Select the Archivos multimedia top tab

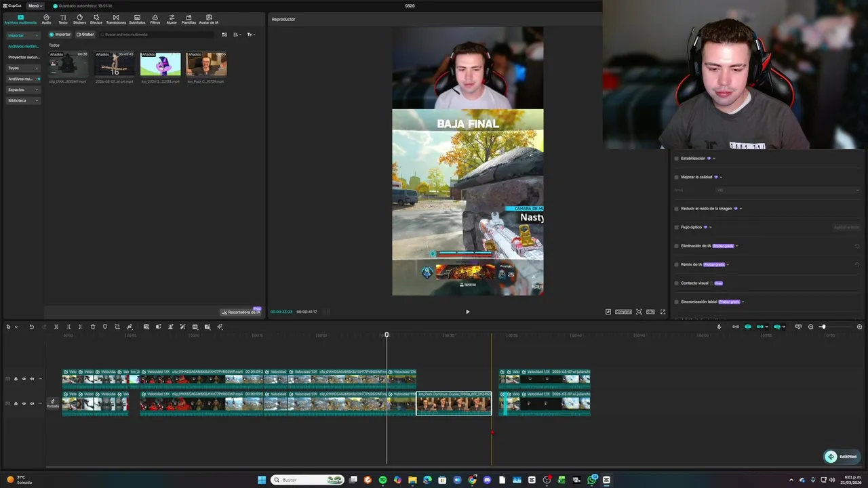coord(20,19)
